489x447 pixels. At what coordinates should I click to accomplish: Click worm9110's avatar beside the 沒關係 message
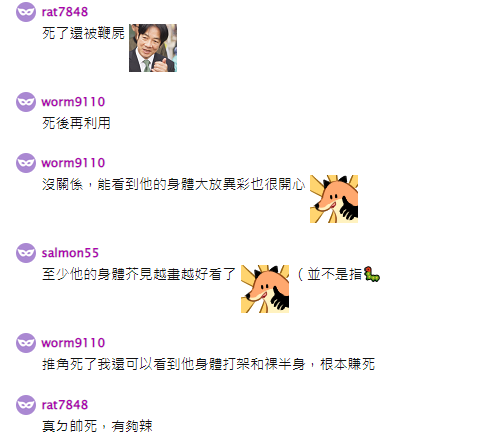[x=26, y=163]
